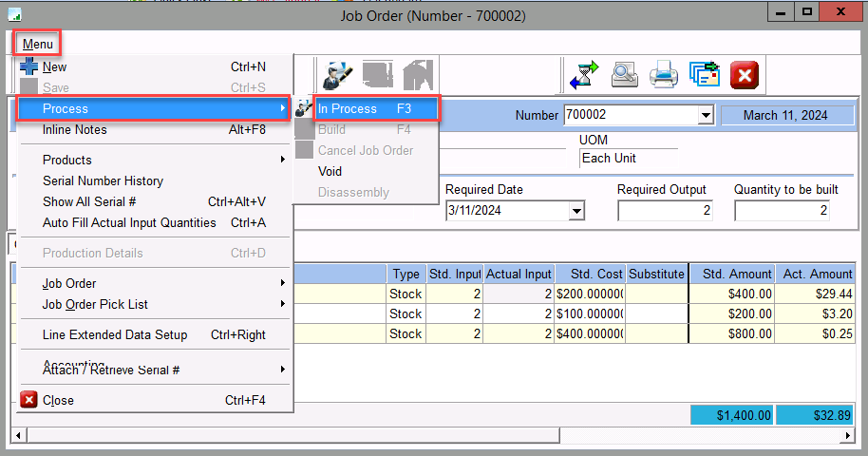Click the Required Output input field
Viewport: 868px width, 456px height.
coord(665,211)
